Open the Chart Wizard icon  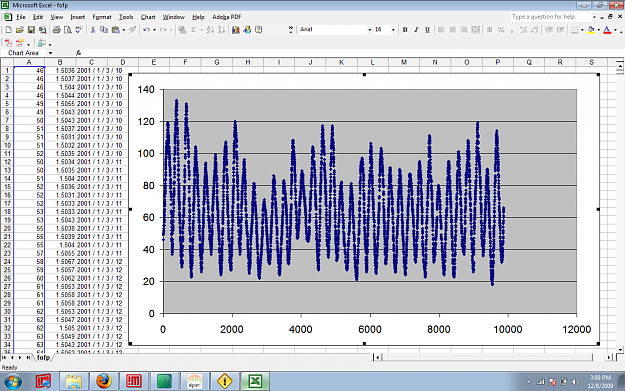236,30
